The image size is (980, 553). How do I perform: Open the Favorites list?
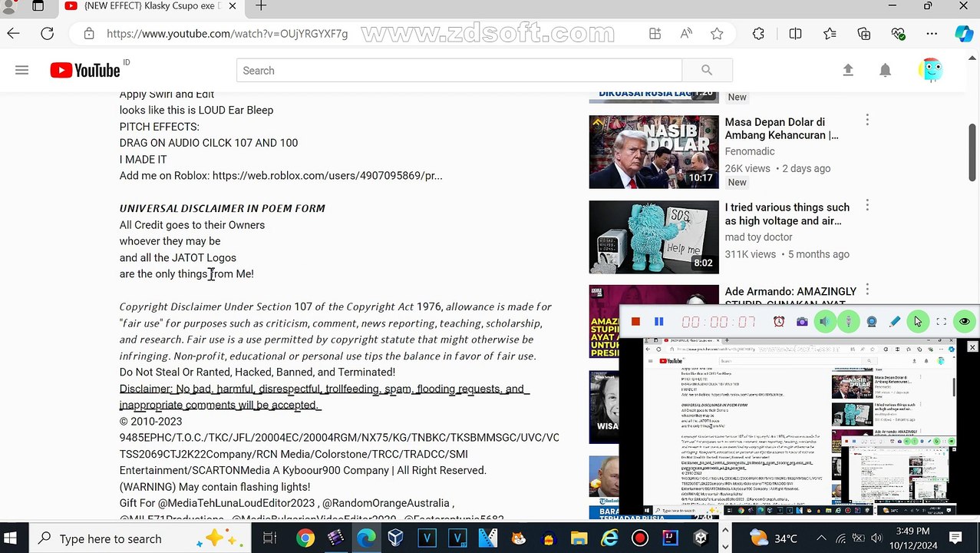tap(830, 34)
